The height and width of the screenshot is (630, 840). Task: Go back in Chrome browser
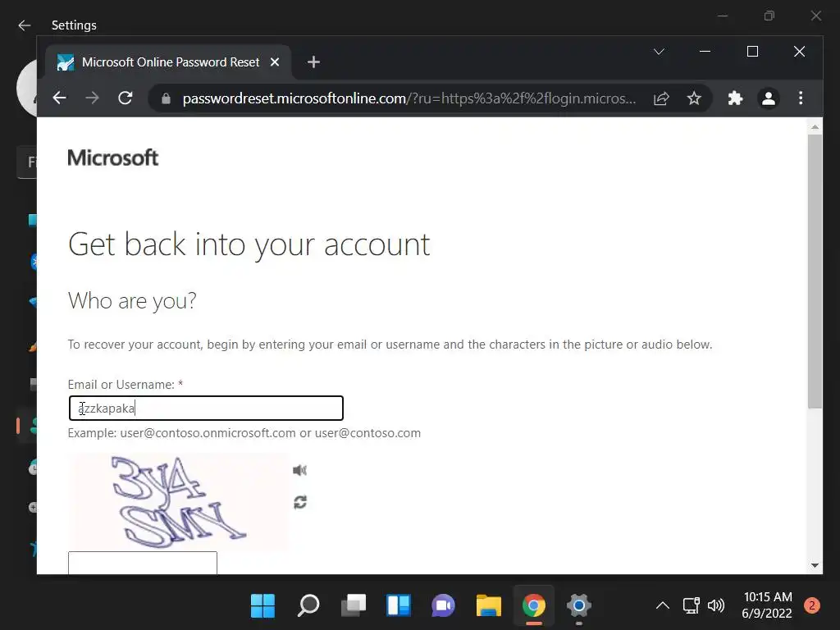59,98
